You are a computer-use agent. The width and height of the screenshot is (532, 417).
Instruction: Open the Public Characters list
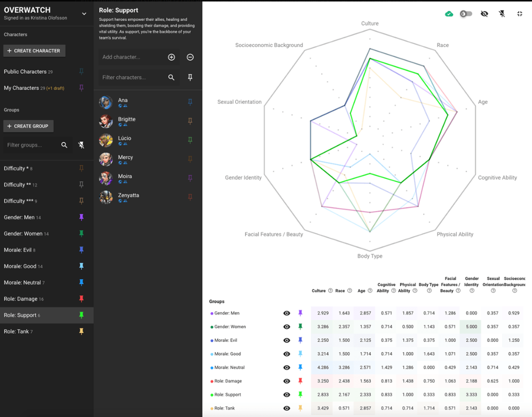coord(25,72)
